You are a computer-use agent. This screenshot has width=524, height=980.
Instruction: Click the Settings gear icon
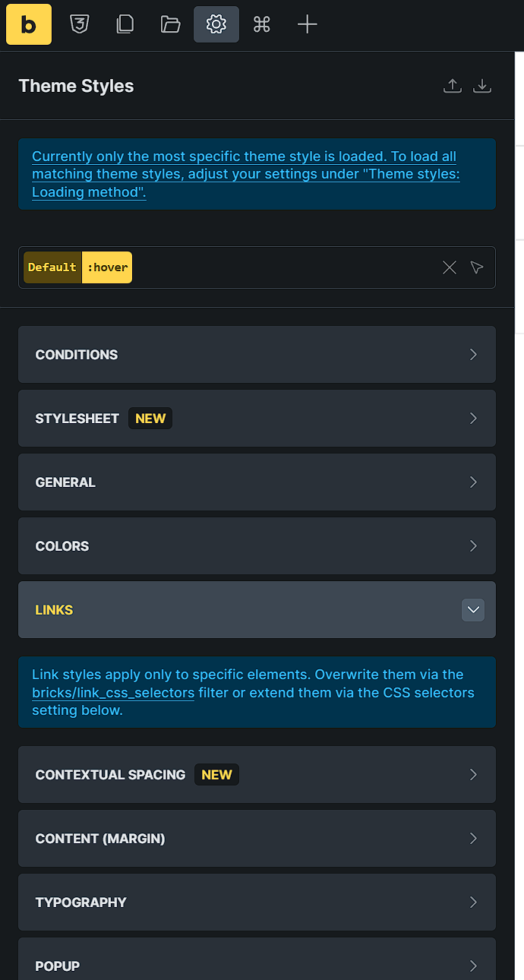pyautogui.click(x=216, y=24)
